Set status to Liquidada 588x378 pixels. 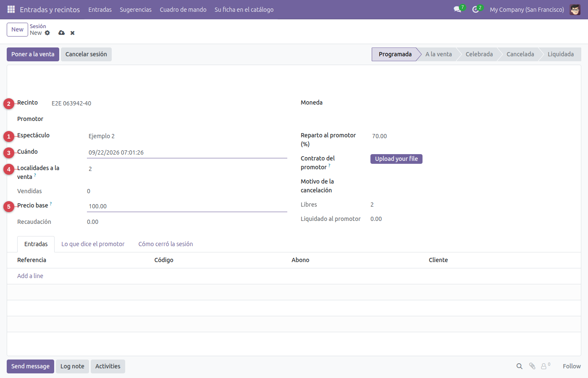tap(561, 54)
